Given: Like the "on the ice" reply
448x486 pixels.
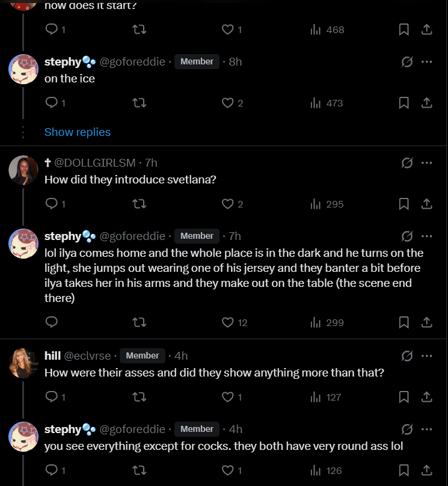Looking at the screenshot, I should tap(227, 103).
